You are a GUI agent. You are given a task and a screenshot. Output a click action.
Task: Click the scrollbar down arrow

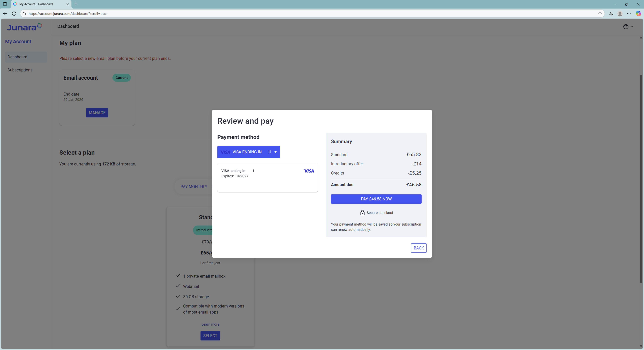click(x=641, y=346)
